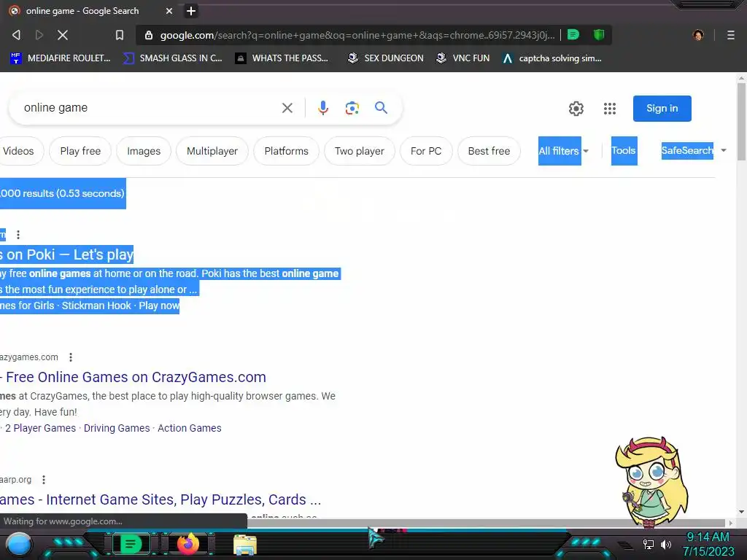Open more options for aarp.org result

44,480
